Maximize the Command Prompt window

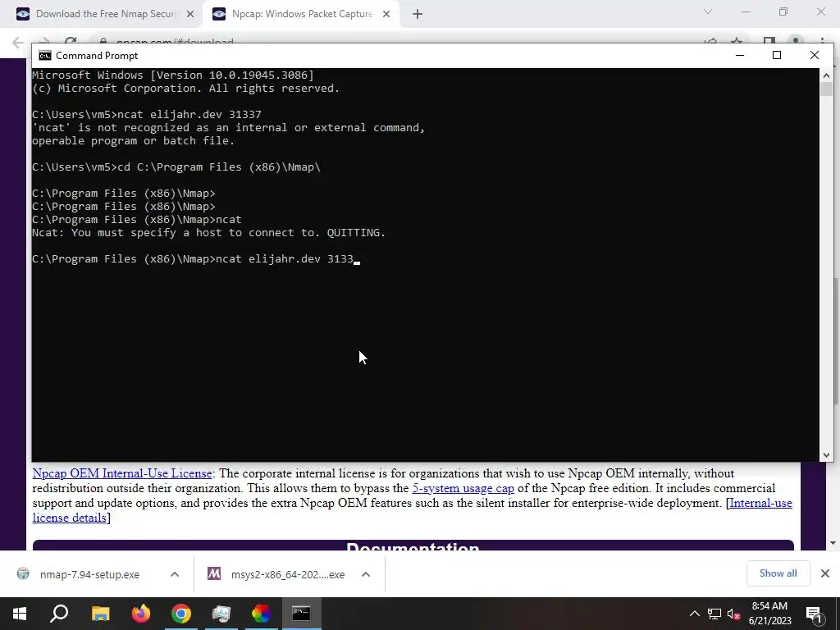[777, 55]
